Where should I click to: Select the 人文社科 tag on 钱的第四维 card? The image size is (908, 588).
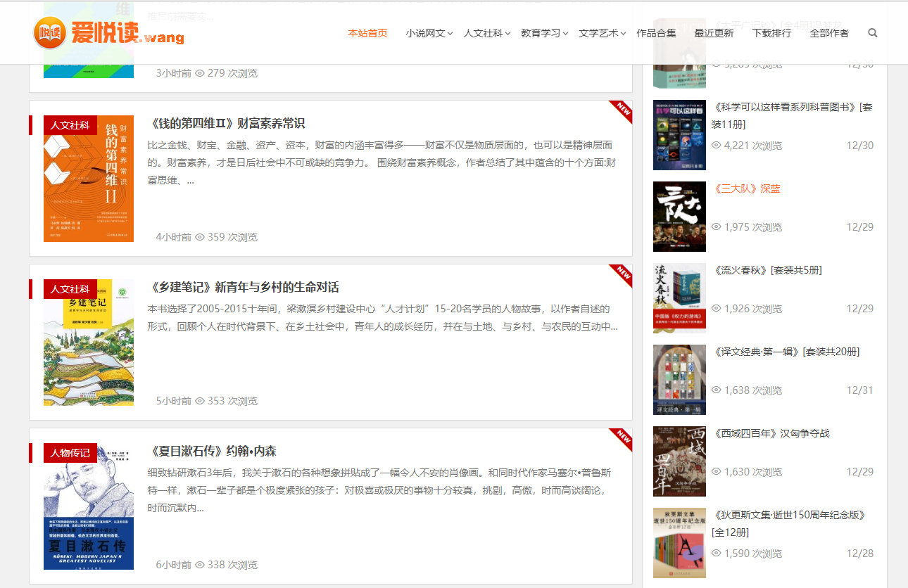click(70, 125)
